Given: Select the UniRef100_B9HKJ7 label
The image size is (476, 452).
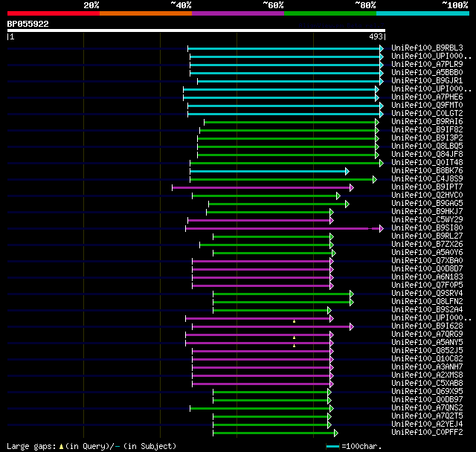Looking at the screenshot, I should point(427,212).
